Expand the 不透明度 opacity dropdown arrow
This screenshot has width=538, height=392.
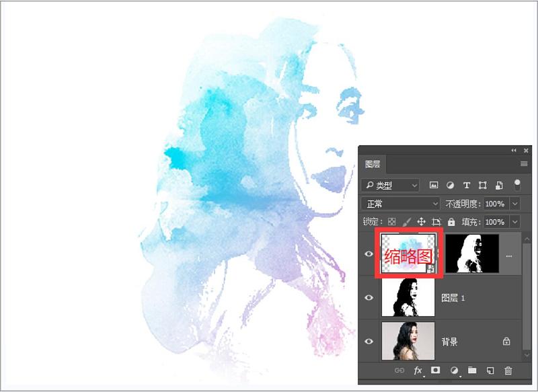[x=515, y=204]
